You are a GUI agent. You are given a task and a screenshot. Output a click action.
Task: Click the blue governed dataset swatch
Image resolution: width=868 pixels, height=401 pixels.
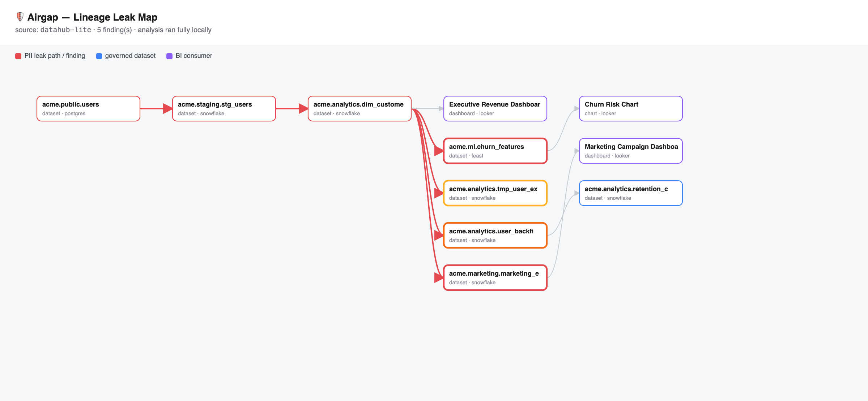tap(99, 56)
